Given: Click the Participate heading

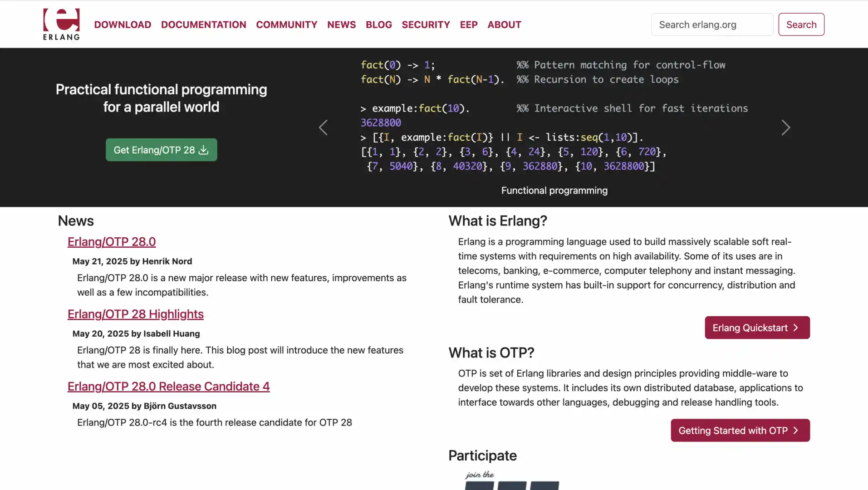Looking at the screenshot, I should 482,456.
